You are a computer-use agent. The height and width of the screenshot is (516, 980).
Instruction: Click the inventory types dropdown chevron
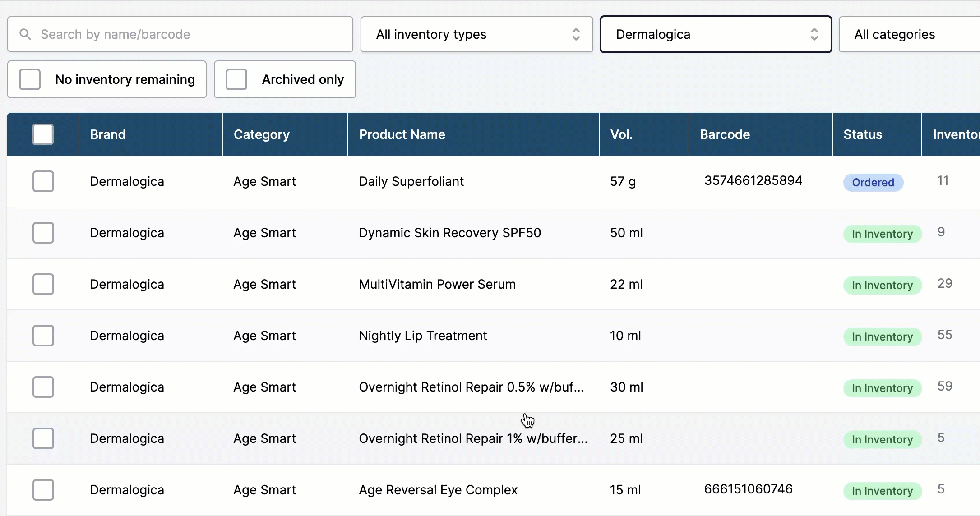pyautogui.click(x=576, y=34)
